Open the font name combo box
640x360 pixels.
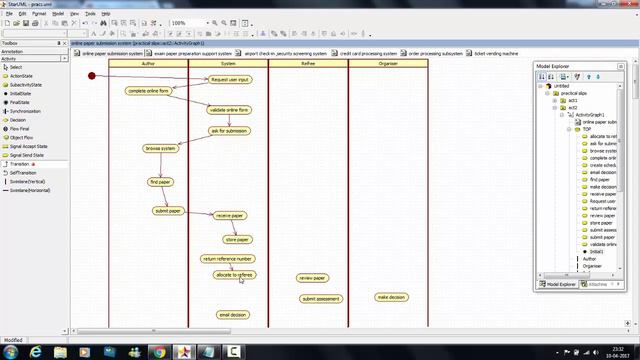pyautogui.click(x=34, y=34)
